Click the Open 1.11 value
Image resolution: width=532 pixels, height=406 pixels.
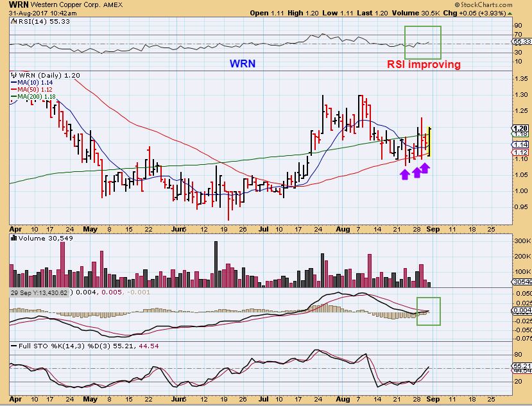coord(268,13)
